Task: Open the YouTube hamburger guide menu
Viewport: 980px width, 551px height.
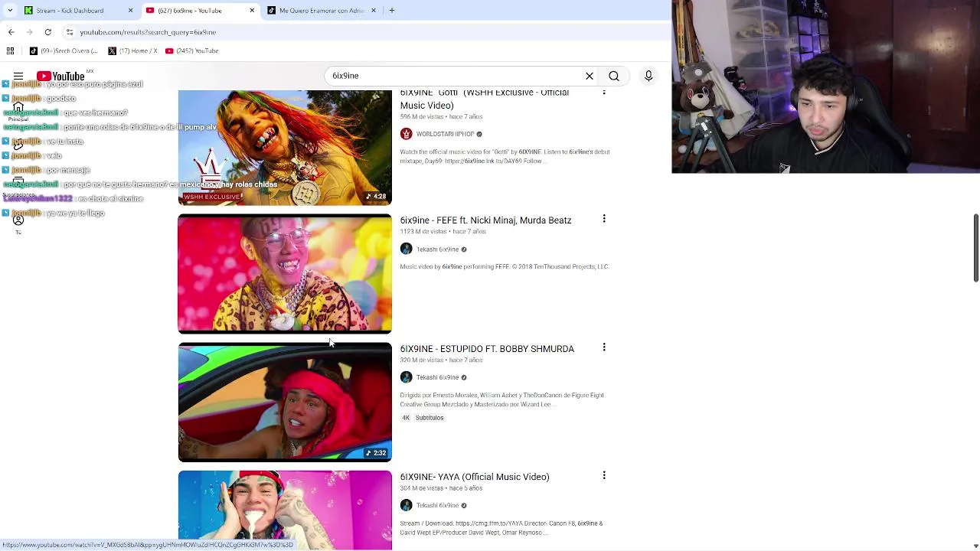Action: [18, 76]
